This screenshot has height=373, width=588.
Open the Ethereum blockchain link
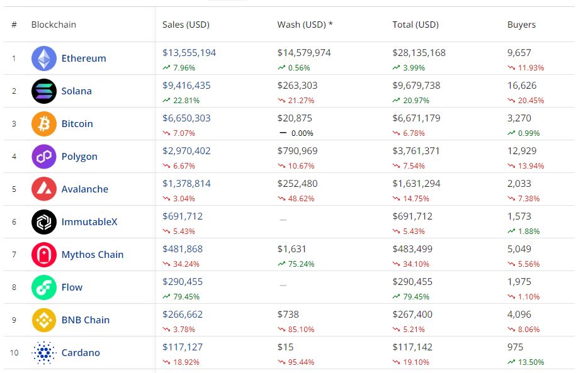84,58
